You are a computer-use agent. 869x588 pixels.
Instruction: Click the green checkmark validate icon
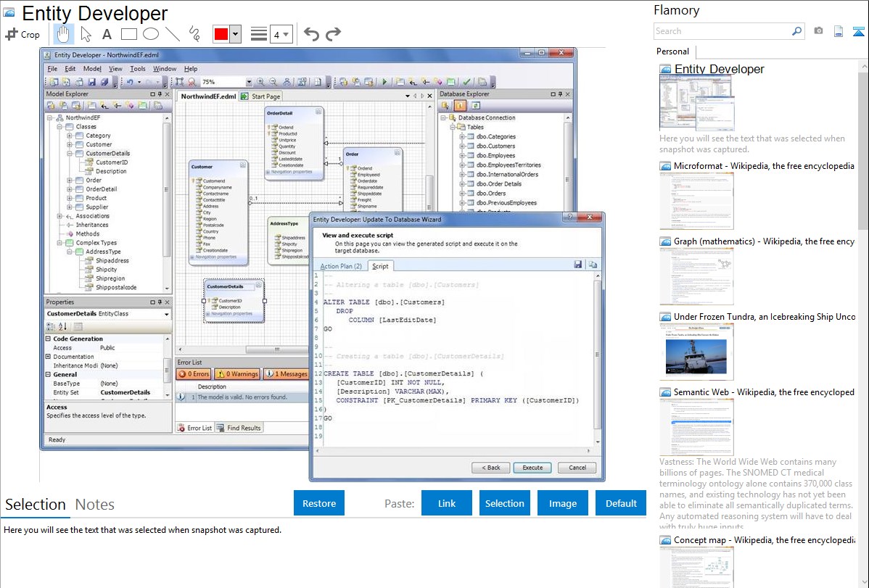[466, 82]
